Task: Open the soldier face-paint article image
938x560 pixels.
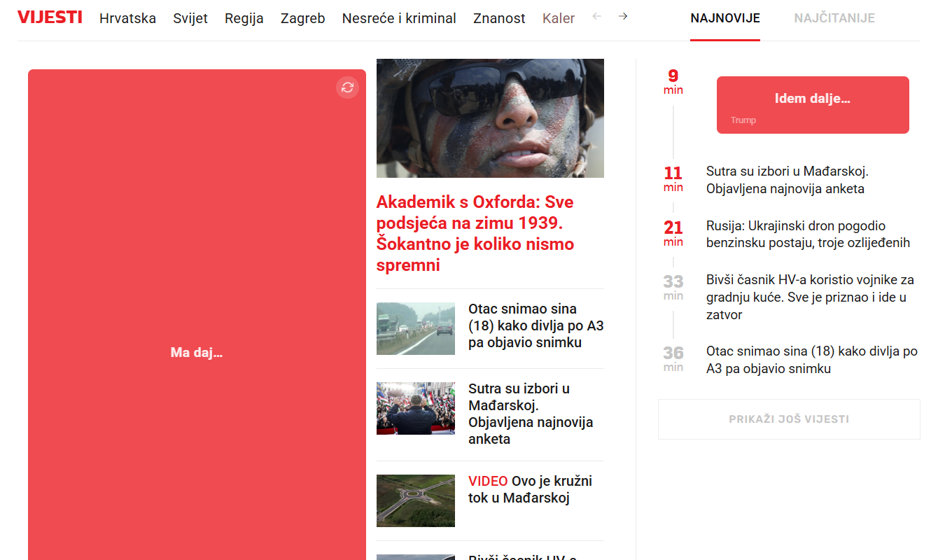Action: point(490,118)
